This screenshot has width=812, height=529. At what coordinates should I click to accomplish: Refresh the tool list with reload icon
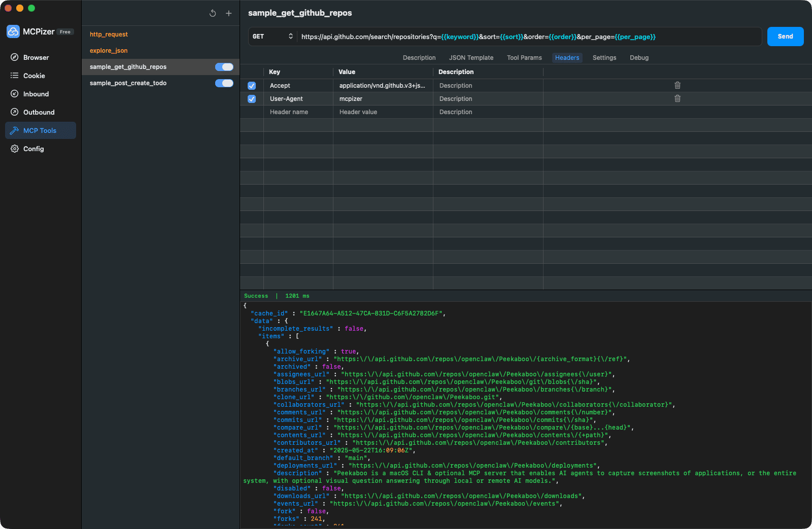(213, 13)
